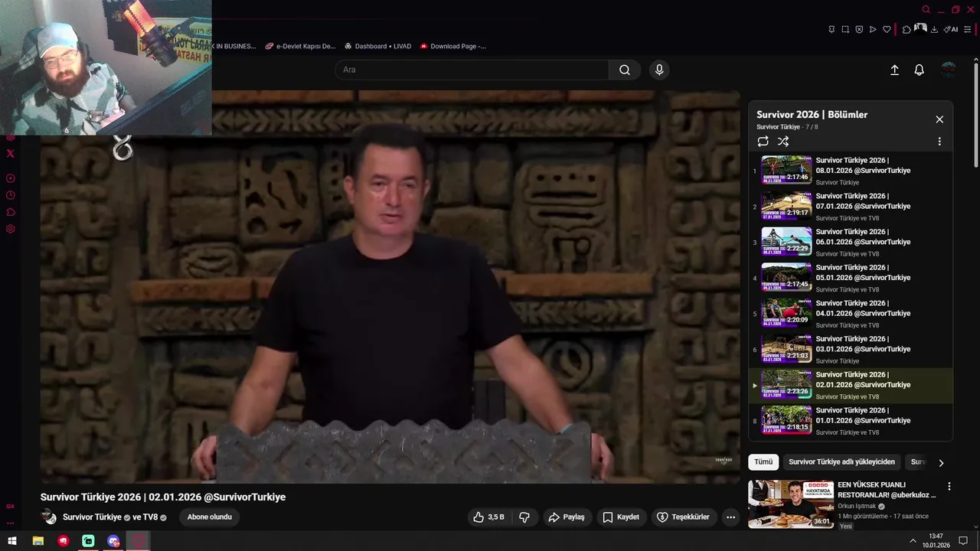This screenshot has height=551, width=980.
Task: Open History clock icon in sidebar
Action: point(10,195)
